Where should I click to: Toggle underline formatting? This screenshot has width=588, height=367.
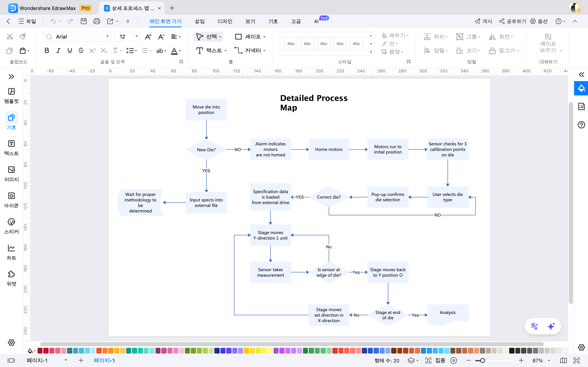pos(70,51)
